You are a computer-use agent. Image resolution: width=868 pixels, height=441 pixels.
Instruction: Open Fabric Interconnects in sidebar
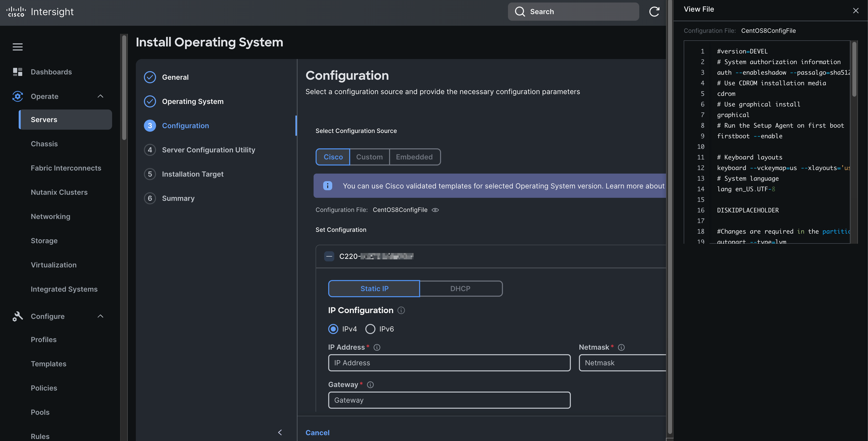(66, 168)
